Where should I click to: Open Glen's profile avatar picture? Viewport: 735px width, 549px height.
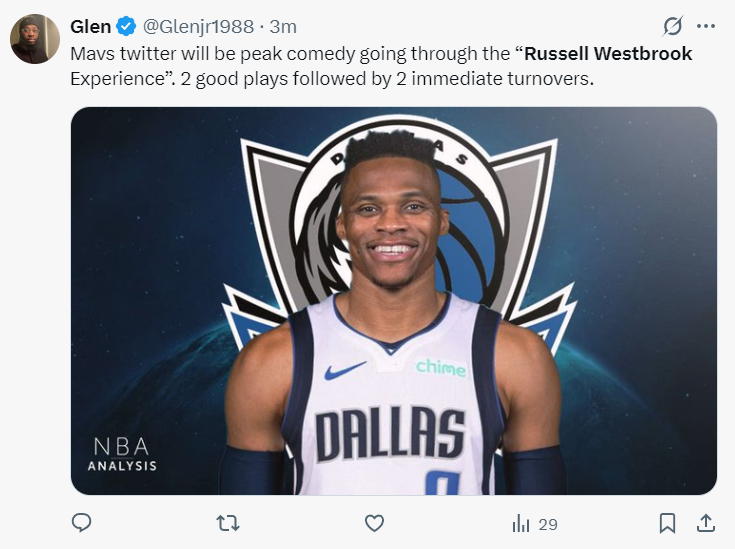(x=35, y=39)
